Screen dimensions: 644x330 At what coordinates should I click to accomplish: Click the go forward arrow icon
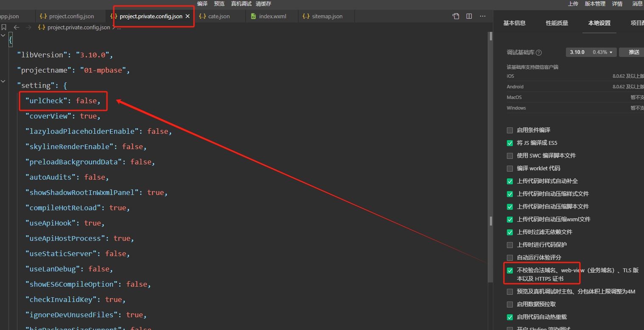tap(28, 27)
